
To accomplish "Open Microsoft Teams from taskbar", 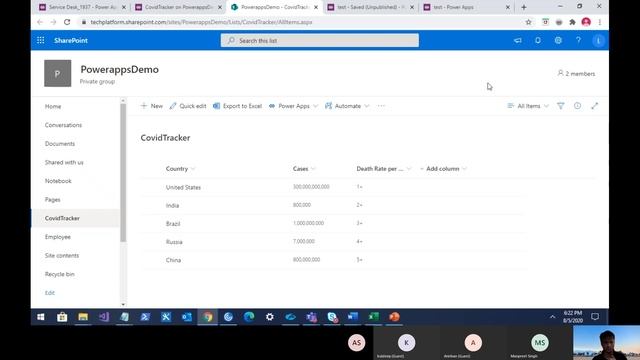I will tap(311, 317).
